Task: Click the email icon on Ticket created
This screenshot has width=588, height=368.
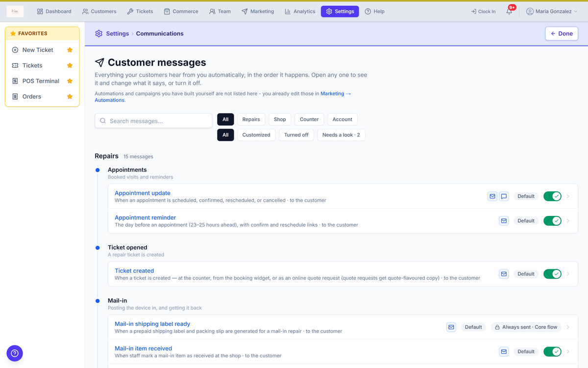Action: click(x=504, y=274)
